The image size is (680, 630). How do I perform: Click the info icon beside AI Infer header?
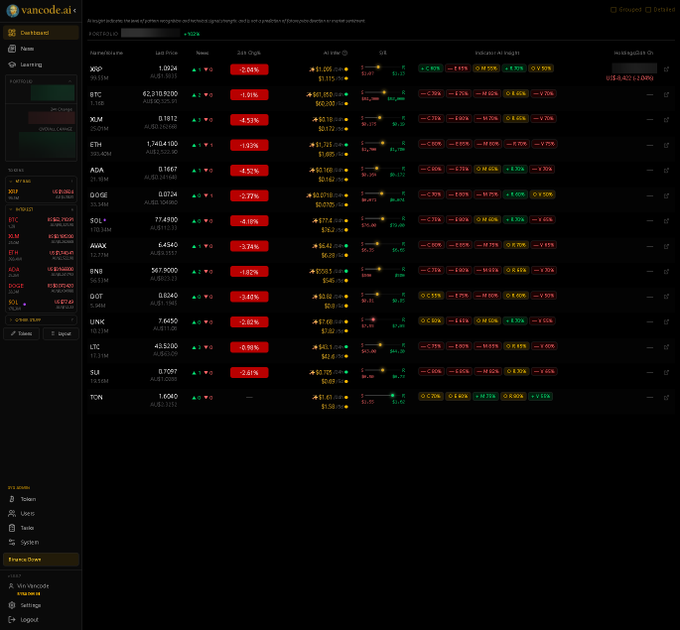pyautogui.click(x=345, y=53)
